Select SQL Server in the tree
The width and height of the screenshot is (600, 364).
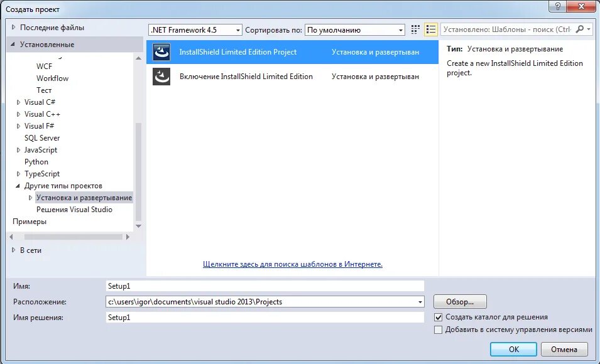point(42,137)
